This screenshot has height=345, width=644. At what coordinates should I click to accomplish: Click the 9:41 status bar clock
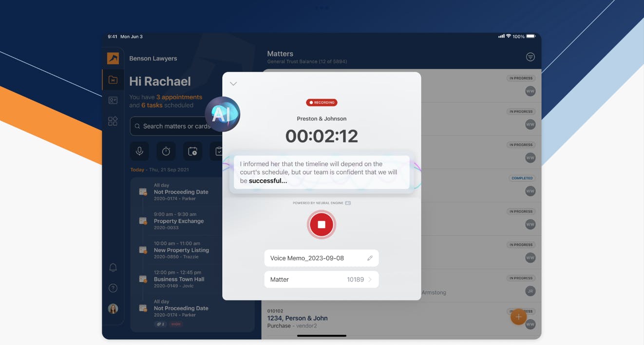coord(113,37)
